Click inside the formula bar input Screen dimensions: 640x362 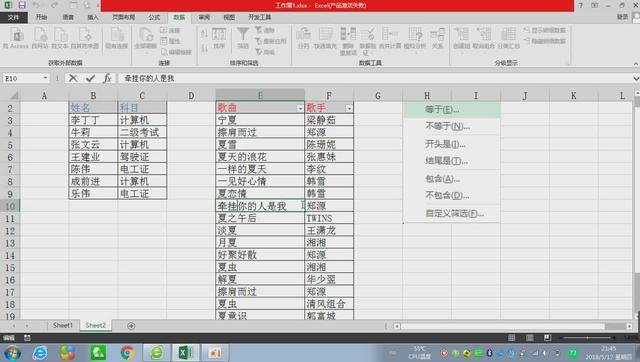pos(375,78)
